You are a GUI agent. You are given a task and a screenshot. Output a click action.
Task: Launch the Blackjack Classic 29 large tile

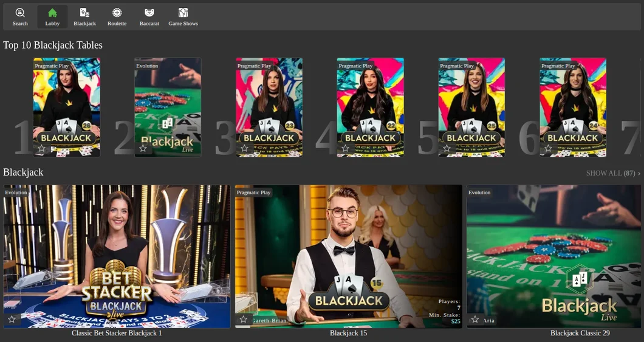tap(553, 256)
